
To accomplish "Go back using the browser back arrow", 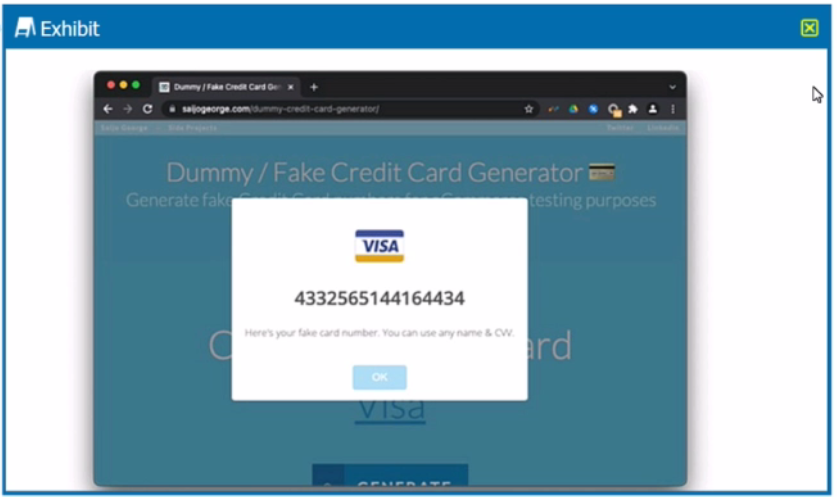I will point(108,109).
